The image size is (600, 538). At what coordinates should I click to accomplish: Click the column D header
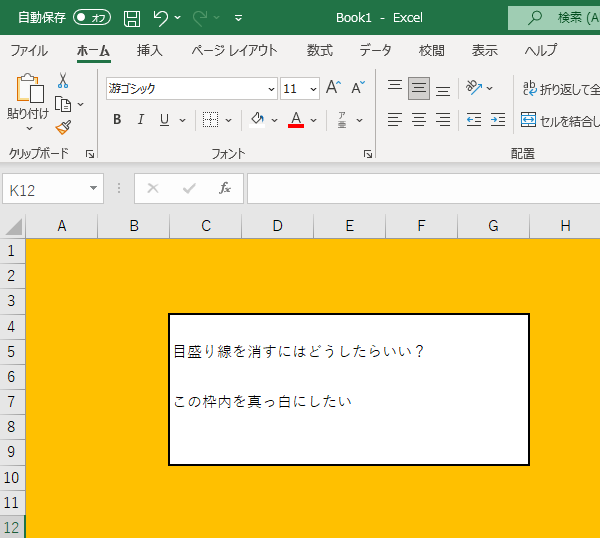pos(277,227)
